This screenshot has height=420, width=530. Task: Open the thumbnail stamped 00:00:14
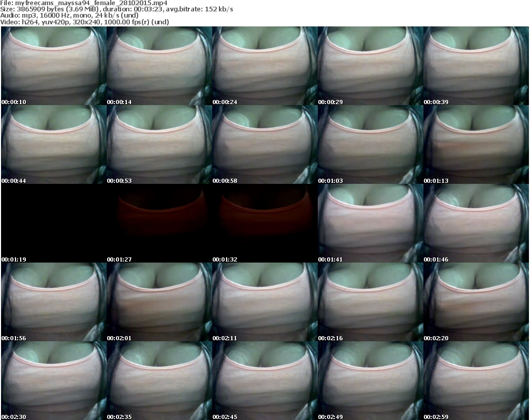pyautogui.click(x=159, y=66)
